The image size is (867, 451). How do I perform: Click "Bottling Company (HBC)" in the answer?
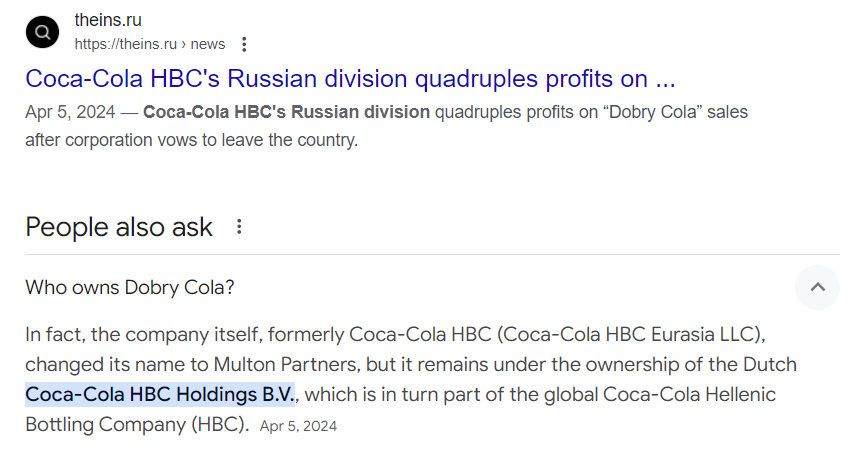136,424
